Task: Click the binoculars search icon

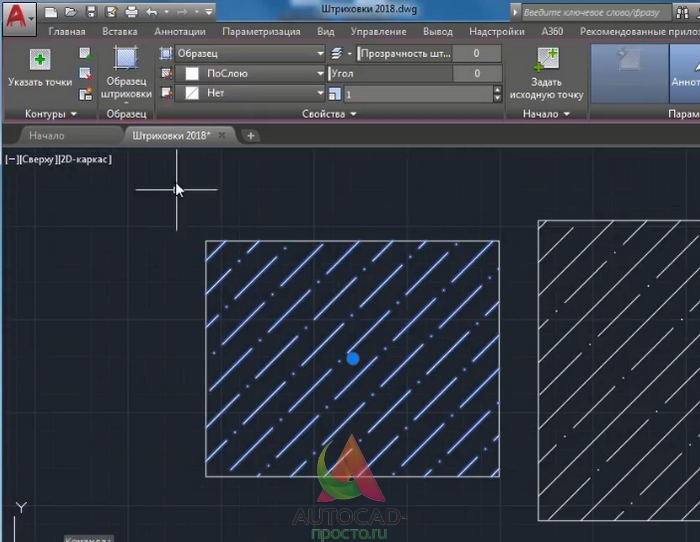Action: [682, 13]
